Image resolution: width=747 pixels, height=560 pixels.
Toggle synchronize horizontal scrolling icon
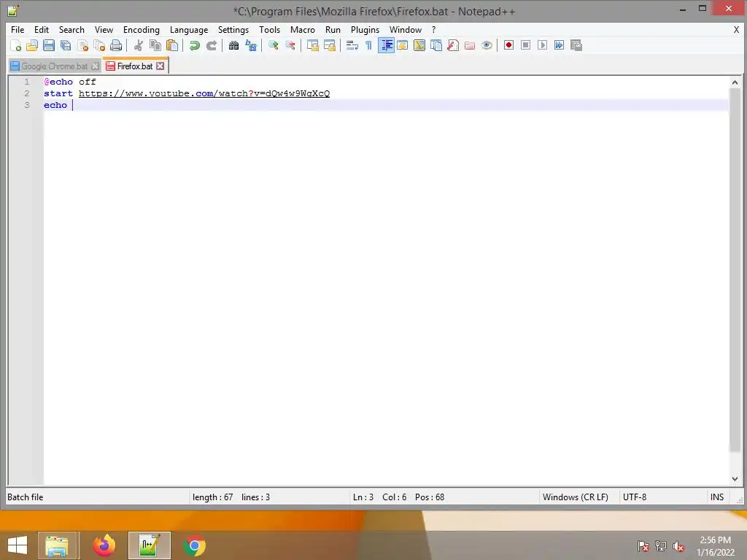[329, 45]
